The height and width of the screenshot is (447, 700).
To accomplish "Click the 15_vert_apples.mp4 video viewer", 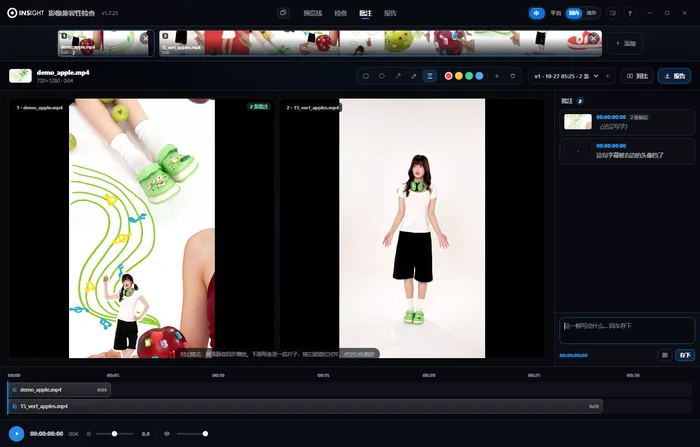I will (412, 228).
